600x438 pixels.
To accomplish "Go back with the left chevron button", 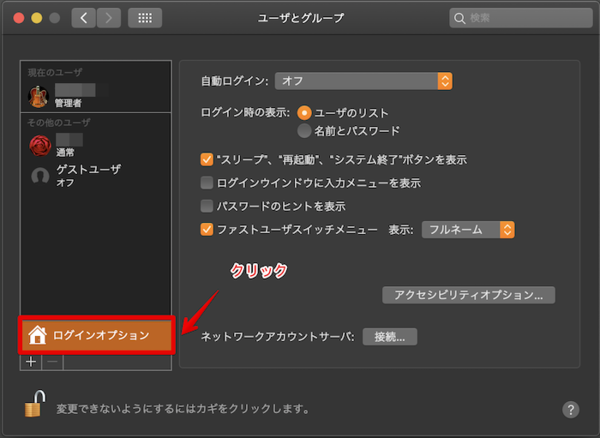I will (84, 18).
